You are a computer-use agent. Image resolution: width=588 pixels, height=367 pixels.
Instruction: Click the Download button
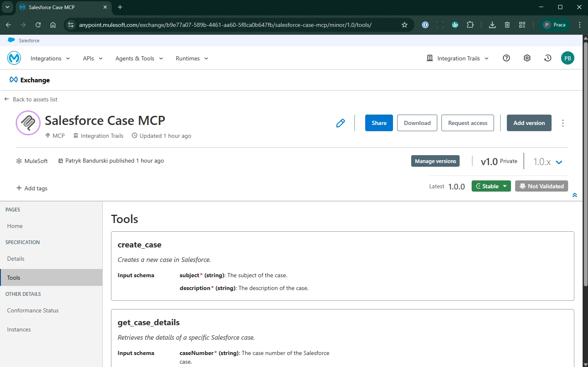(x=417, y=123)
